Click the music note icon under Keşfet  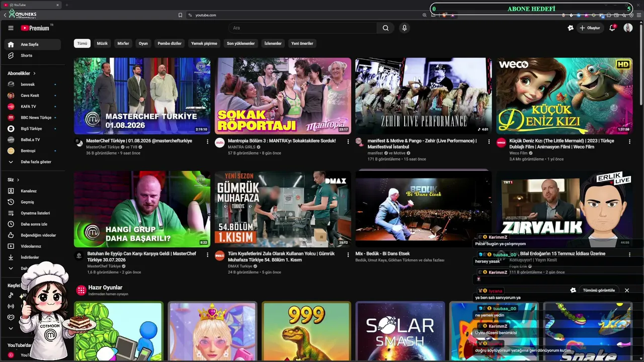point(11,296)
